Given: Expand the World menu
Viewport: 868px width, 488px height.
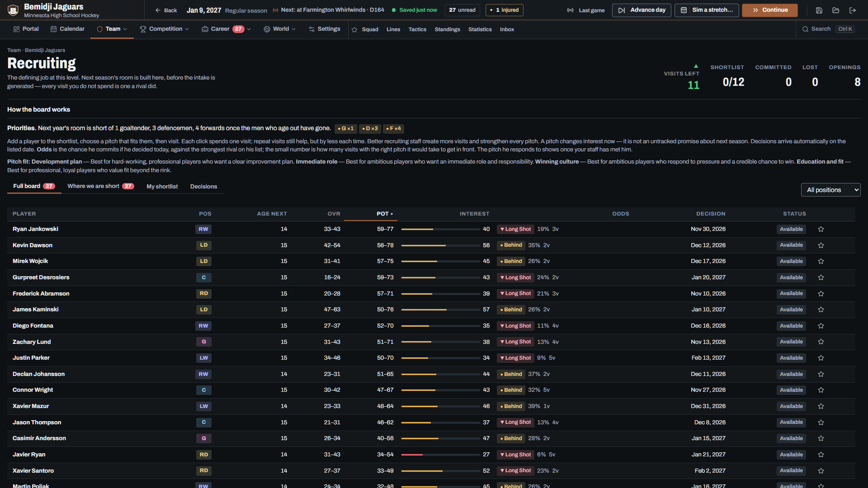Looking at the screenshot, I should click(280, 29).
